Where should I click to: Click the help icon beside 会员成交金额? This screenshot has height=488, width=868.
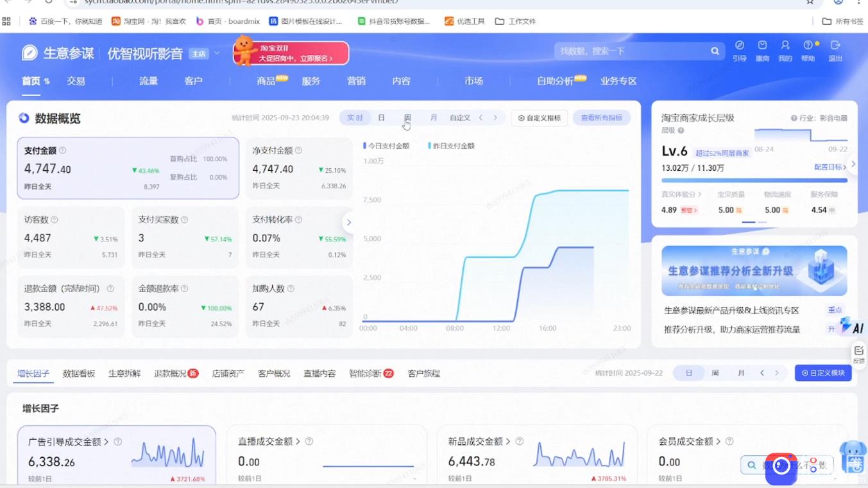point(729,442)
